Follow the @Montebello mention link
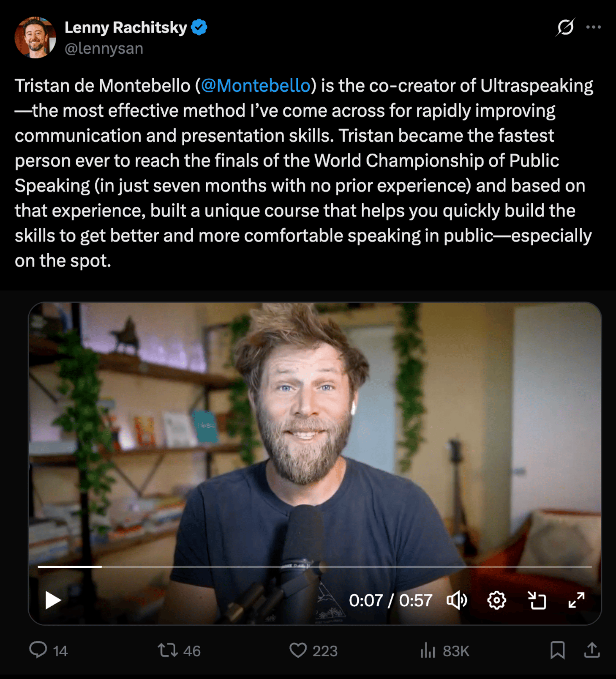 [x=256, y=86]
